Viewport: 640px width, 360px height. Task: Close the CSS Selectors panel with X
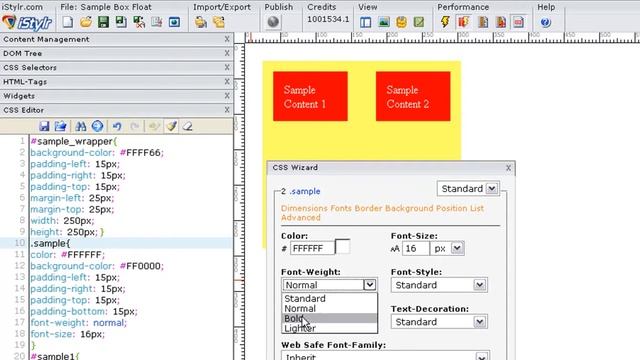click(x=227, y=67)
